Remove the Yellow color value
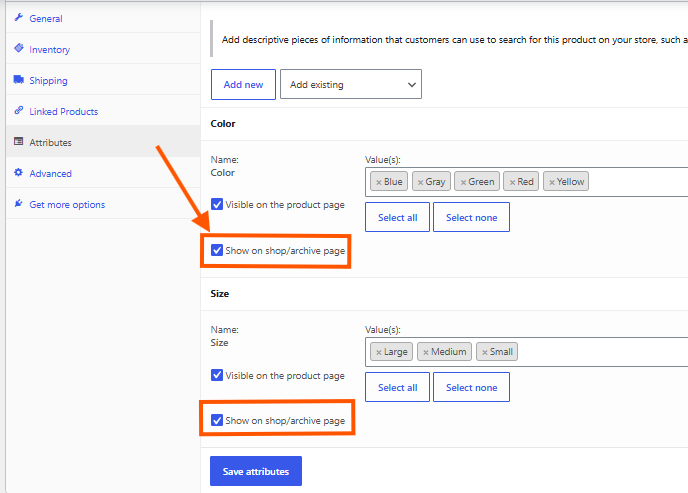 (552, 182)
